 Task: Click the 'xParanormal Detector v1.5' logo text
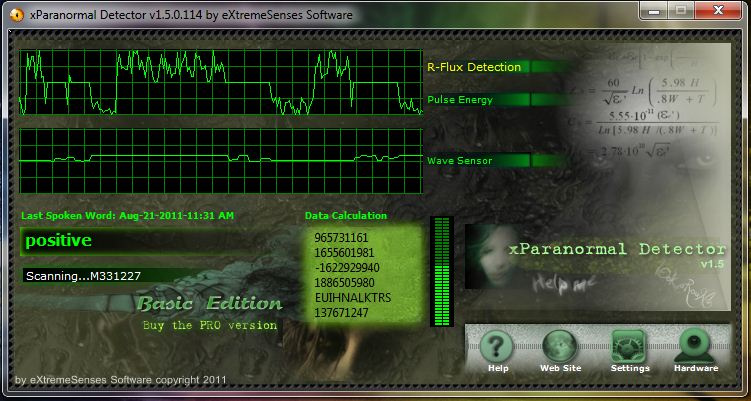click(x=617, y=253)
